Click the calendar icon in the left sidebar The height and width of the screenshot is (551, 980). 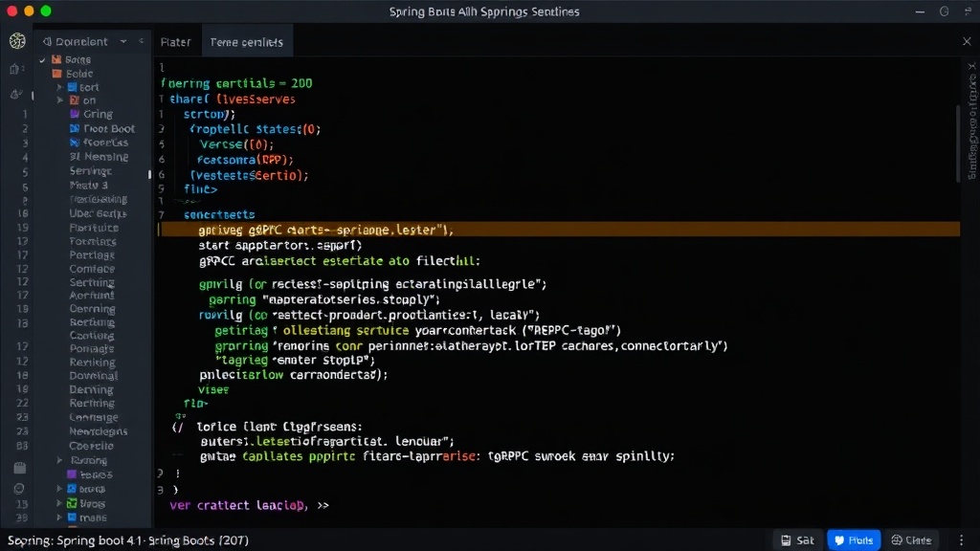click(20, 467)
